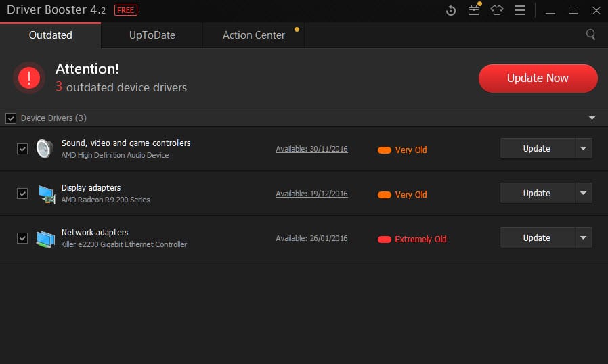Open dropdown arrow beside audio device Update

tap(583, 149)
